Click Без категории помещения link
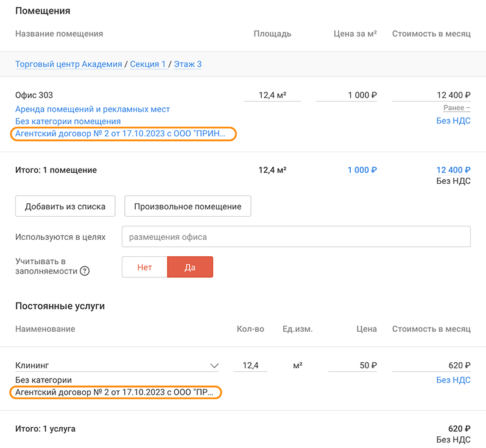Screen dimensions: 486x448 coord(68,121)
